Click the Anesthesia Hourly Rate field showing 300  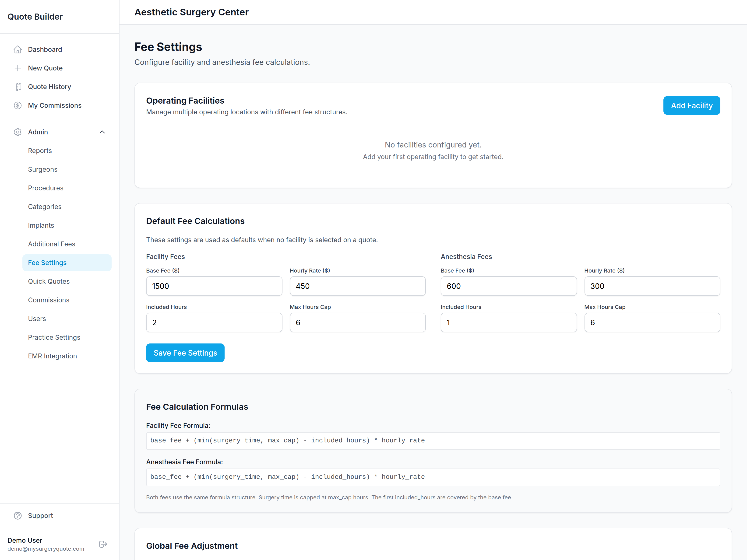click(x=652, y=286)
